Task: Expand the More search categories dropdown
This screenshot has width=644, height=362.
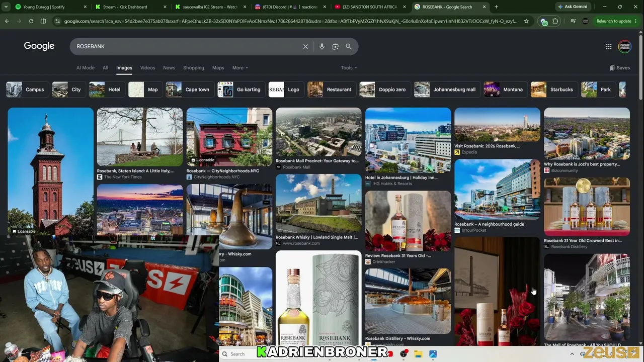Action: (x=240, y=68)
